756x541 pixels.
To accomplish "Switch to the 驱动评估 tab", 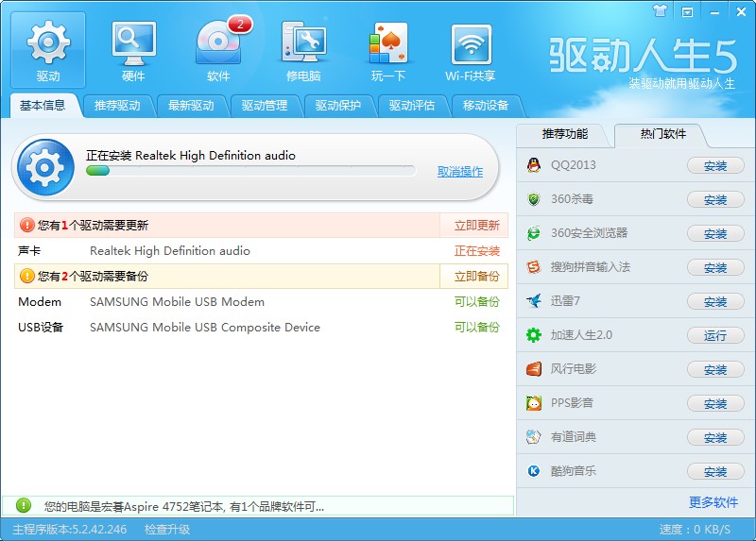I will point(412,106).
